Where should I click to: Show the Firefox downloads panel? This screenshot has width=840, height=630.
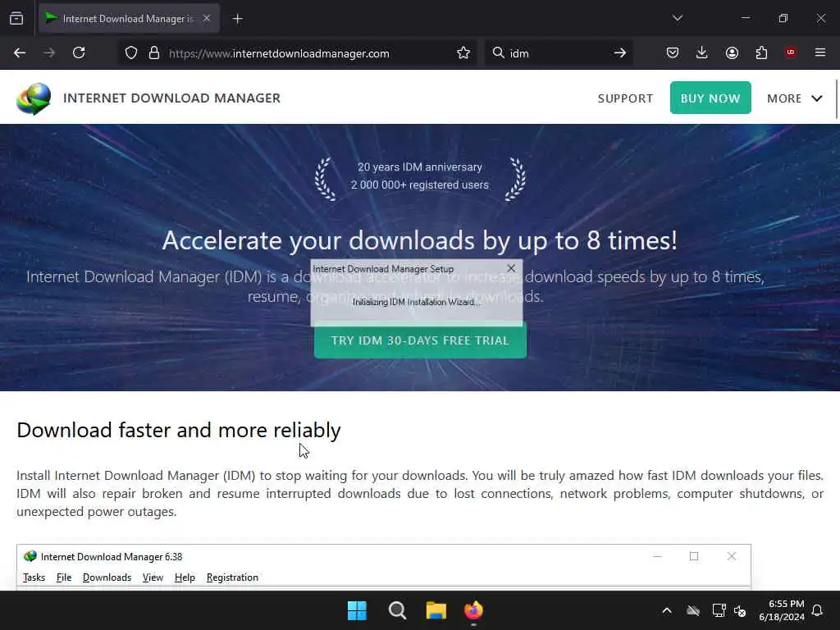click(x=702, y=52)
